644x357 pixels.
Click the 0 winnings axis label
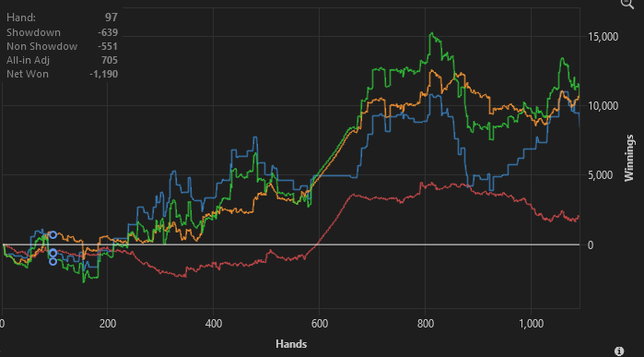(591, 245)
